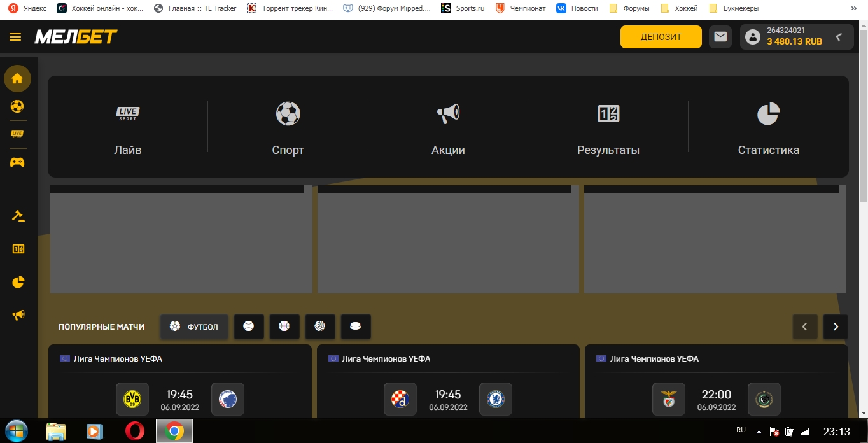868x443 pixels.
Task: Select the volleyball sport filter
Action: point(320,327)
